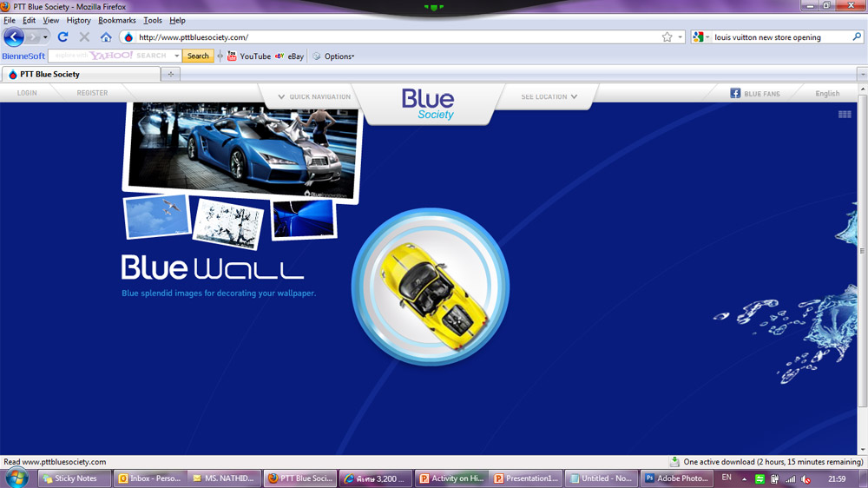This screenshot has width=868, height=488.
Task: Open the Tools menu
Action: [x=153, y=21]
